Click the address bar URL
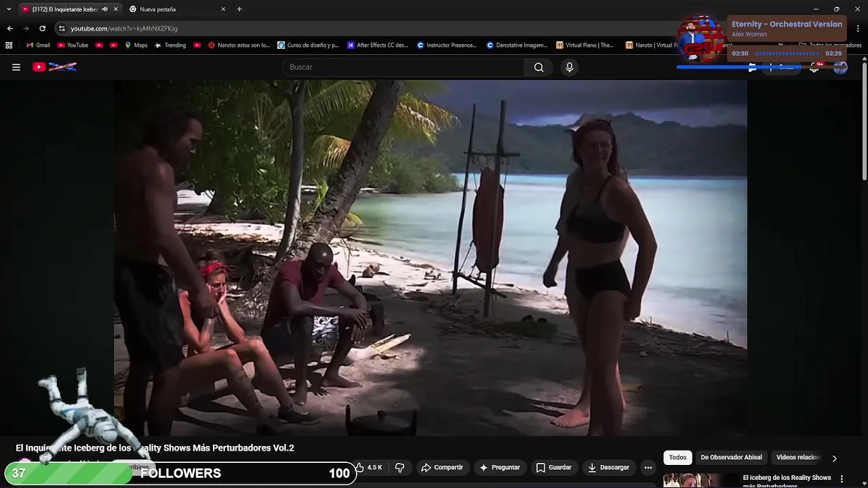 point(124,28)
